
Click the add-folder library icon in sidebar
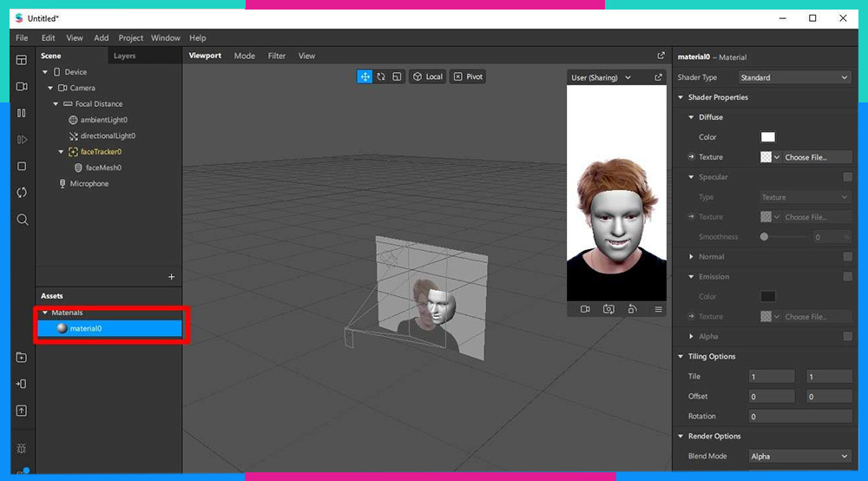pos(22,358)
